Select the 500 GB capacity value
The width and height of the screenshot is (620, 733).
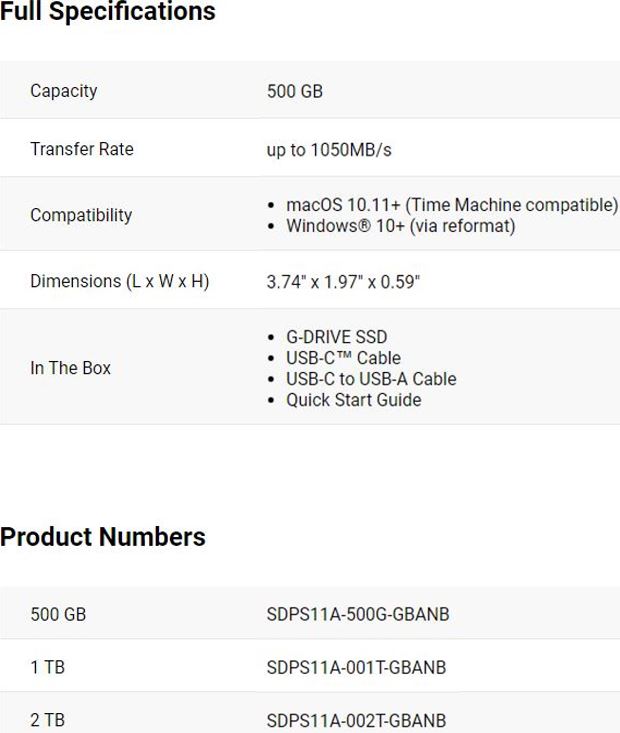click(294, 91)
